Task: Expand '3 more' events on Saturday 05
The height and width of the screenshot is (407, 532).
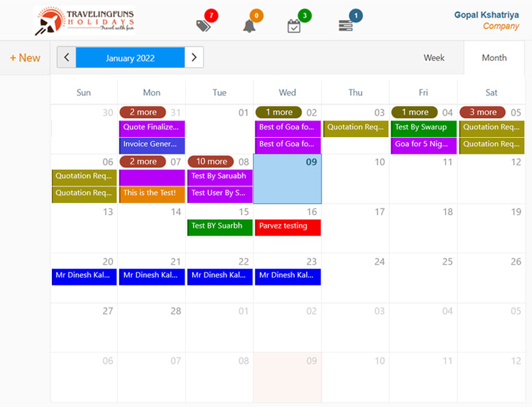Action: tap(482, 112)
